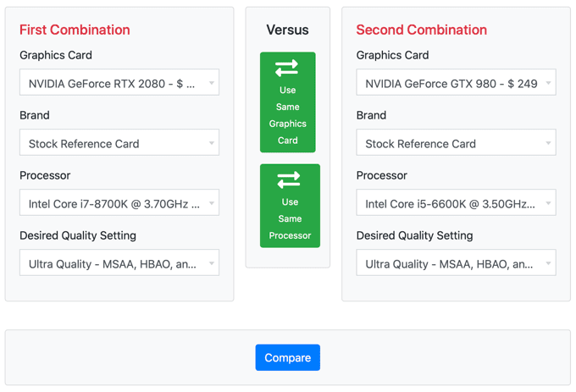Click the Graphics Card label under First Combination
The height and width of the screenshot is (392, 576).
[56, 55]
